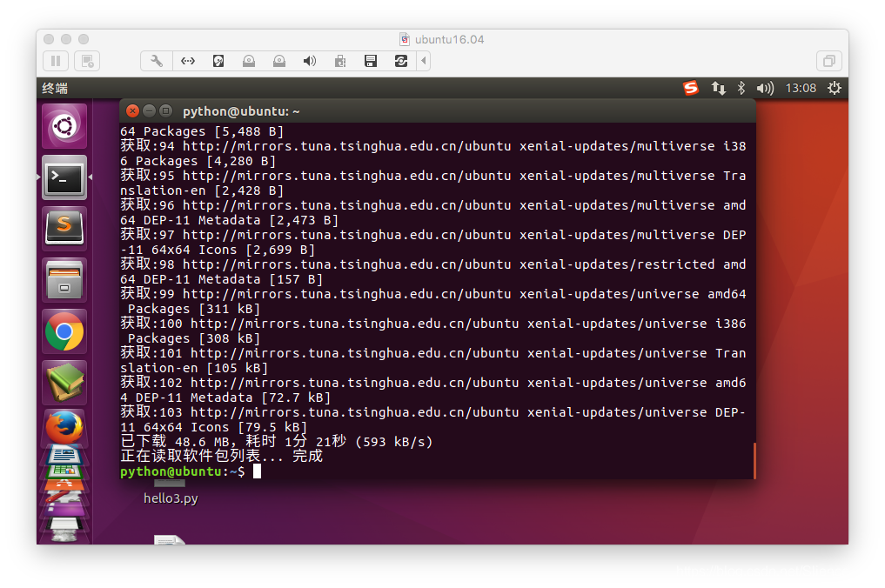Image resolution: width=885 pixels, height=588 pixels.
Task: Click the 已下载 48.6 MB summary line
Action: coord(277,441)
